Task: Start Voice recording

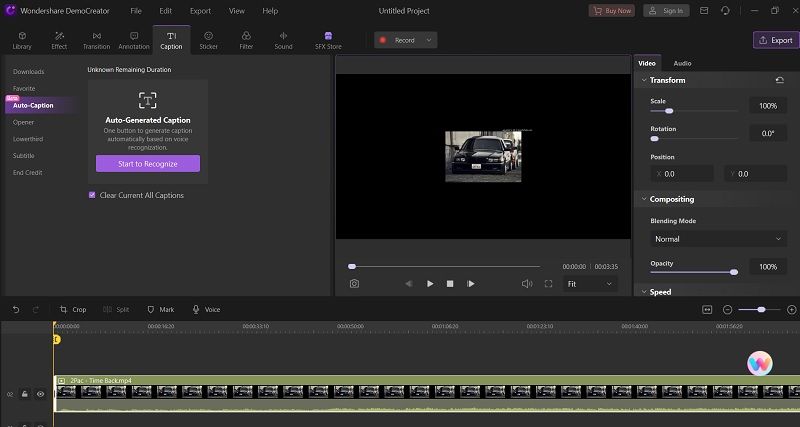Action: [x=206, y=310]
